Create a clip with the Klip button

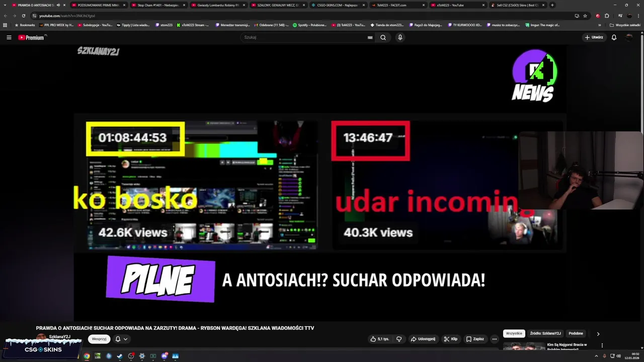(450, 339)
